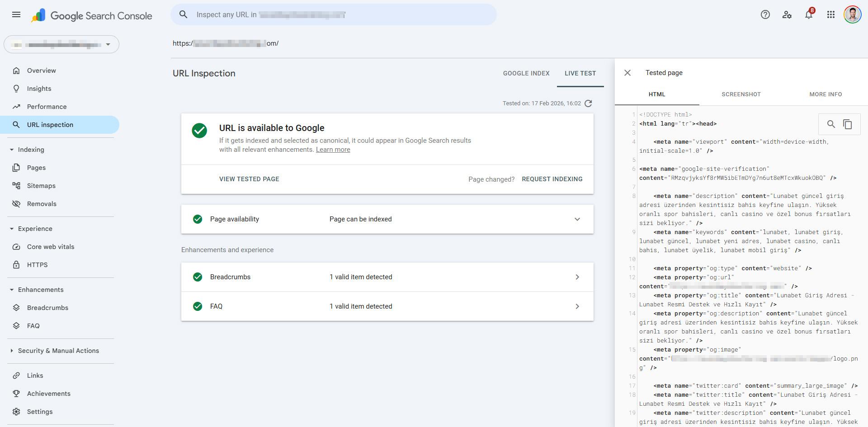Click the Request Indexing button
The width and height of the screenshot is (868, 427).
click(552, 179)
